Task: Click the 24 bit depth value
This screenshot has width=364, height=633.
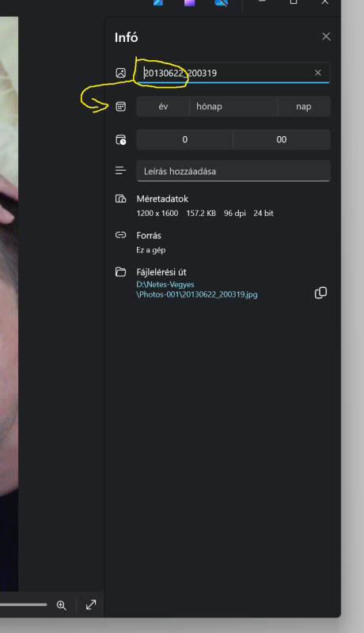Action: pos(264,213)
